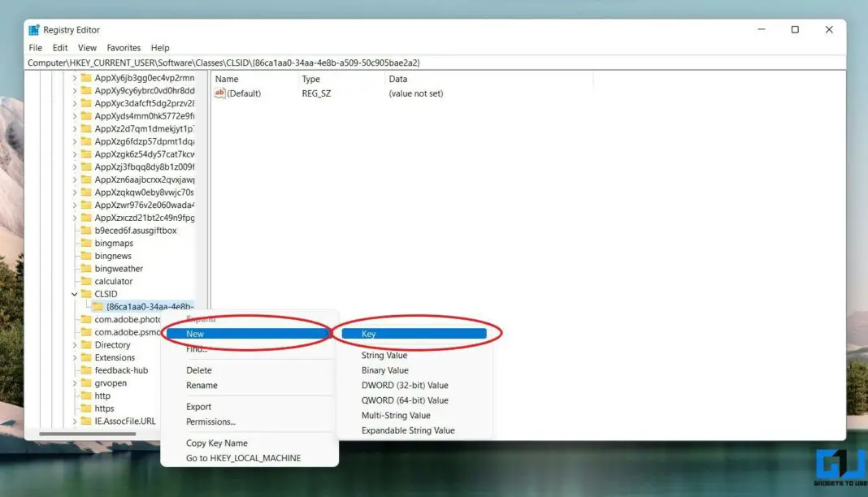The image size is (868, 497).
Task: Click the Data column header
Action: [x=398, y=80]
